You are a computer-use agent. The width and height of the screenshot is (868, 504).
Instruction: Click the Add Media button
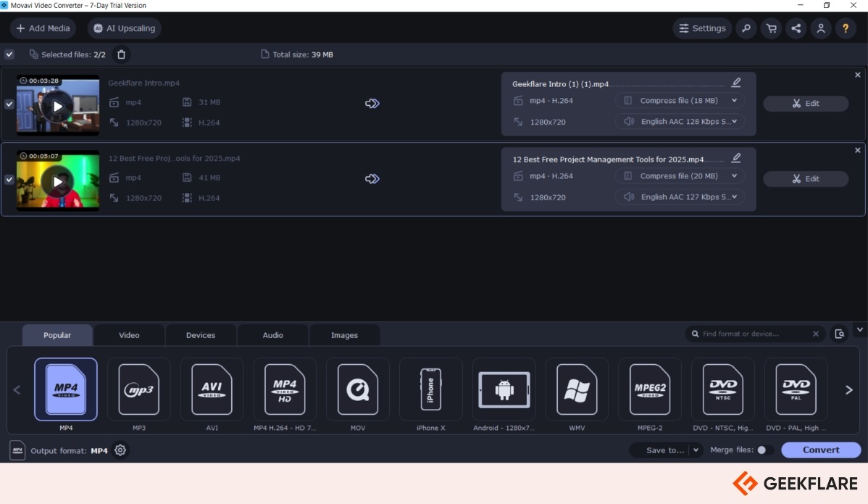43,28
